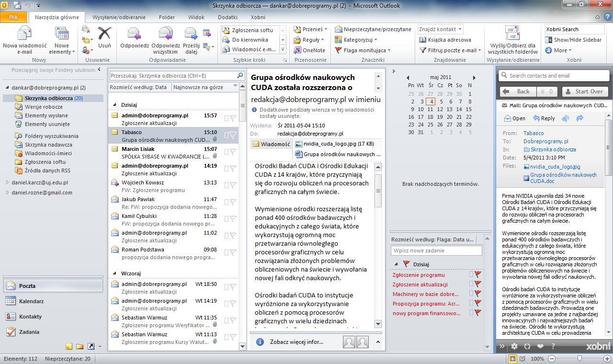Open the Xobni More dropdown
The image size is (613, 364).
(558, 50)
